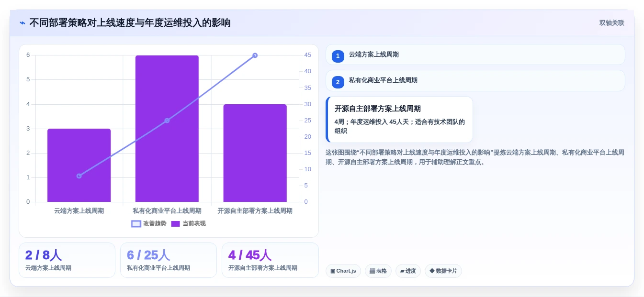
Task: Click the Chart.js tag chip
Action: pyautogui.click(x=343, y=271)
